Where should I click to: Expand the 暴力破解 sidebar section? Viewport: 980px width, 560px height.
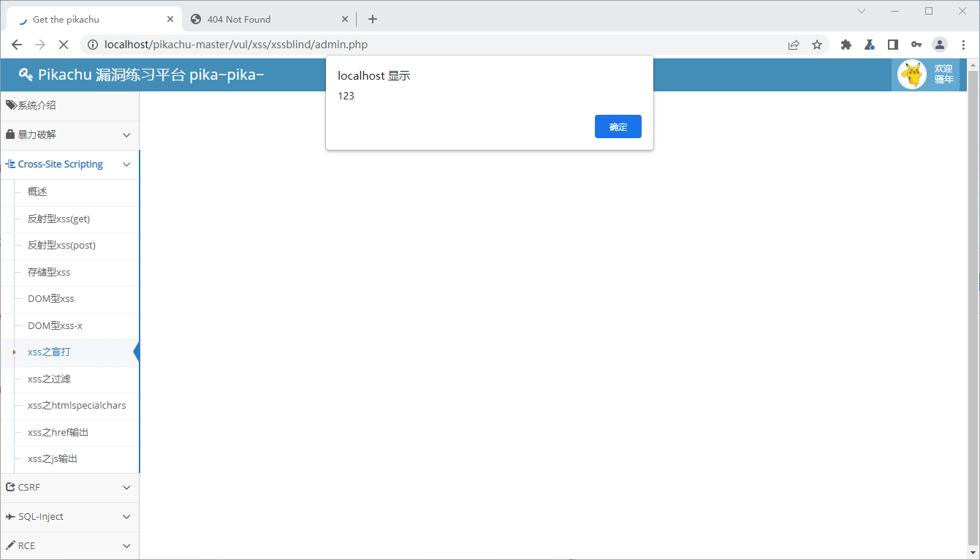pyautogui.click(x=69, y=135)
